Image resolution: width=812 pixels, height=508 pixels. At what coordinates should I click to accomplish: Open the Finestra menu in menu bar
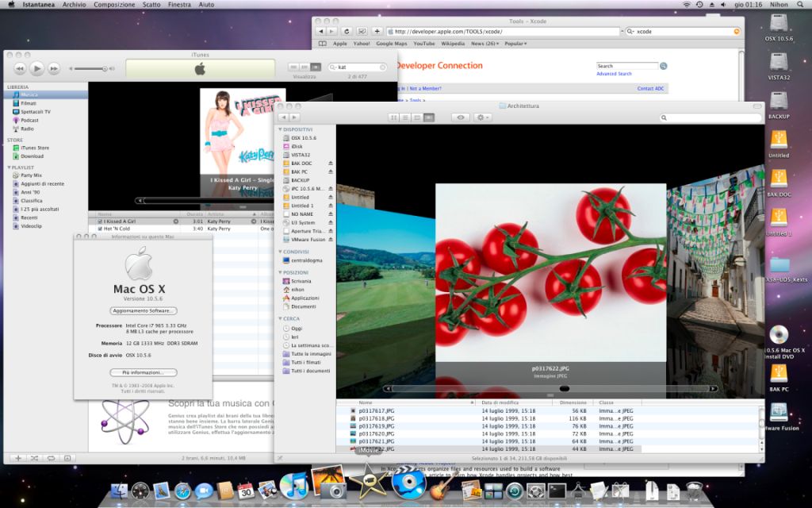179,5
